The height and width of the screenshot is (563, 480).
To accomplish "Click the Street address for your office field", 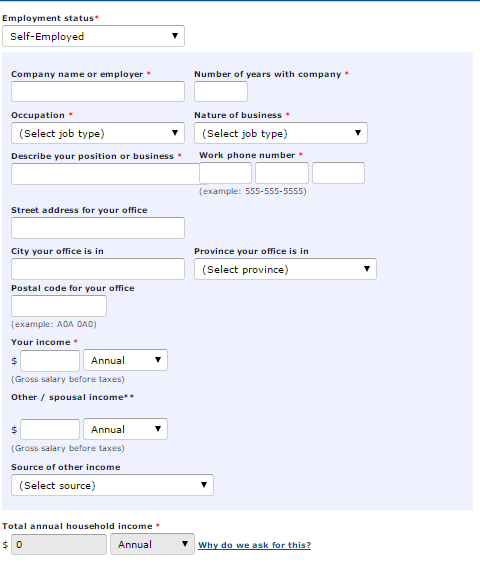I will point(98,228).
